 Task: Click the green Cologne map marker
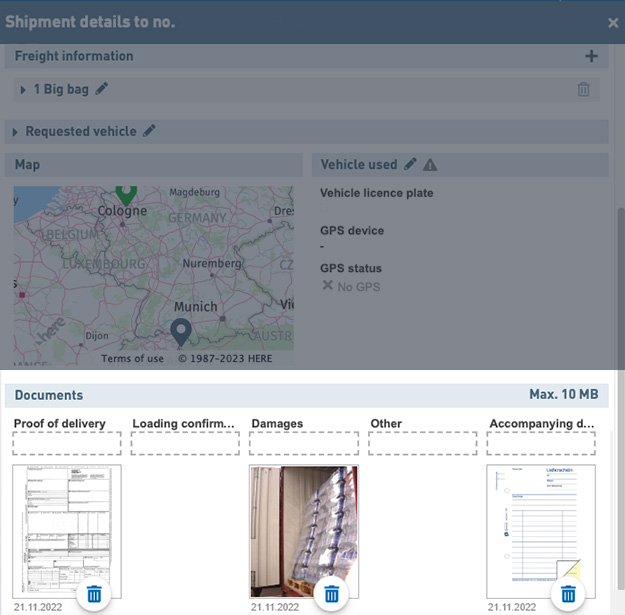pos(126,192)
